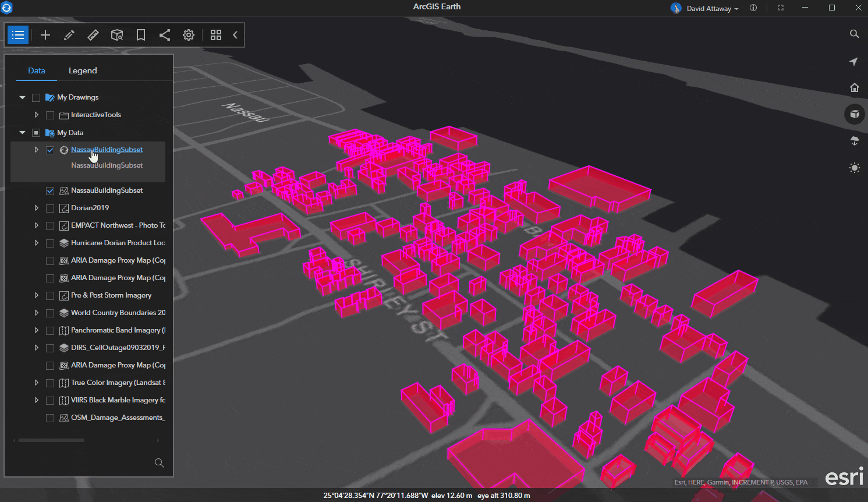The height and width of the screenshot is (502, 868).
Task: Go to the Home view
Action: point(855,87)
